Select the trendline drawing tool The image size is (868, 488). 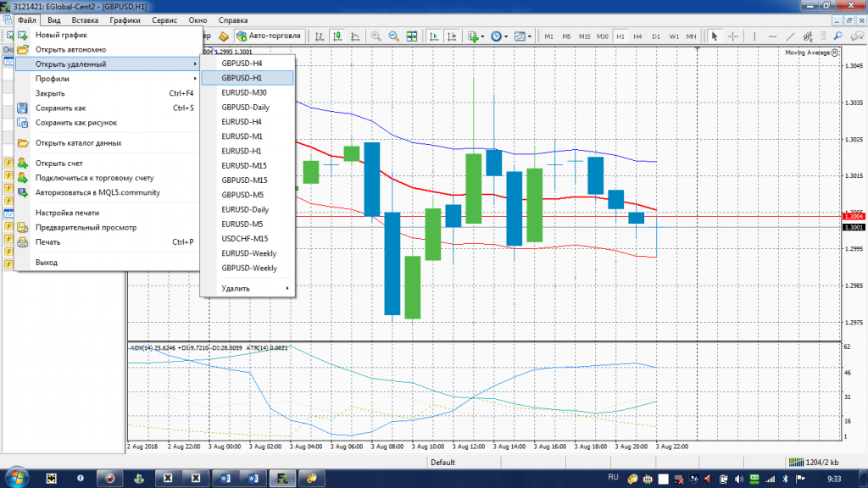coord(790,36)
